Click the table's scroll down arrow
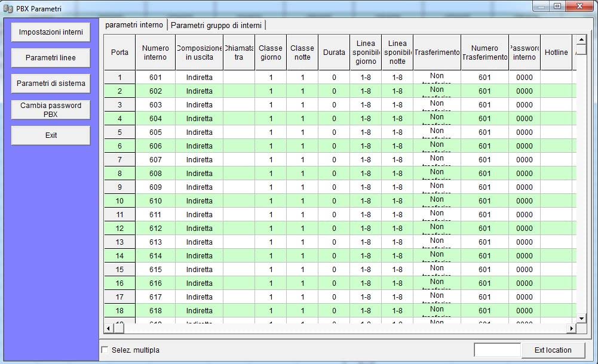 click(x=581, y=318)
